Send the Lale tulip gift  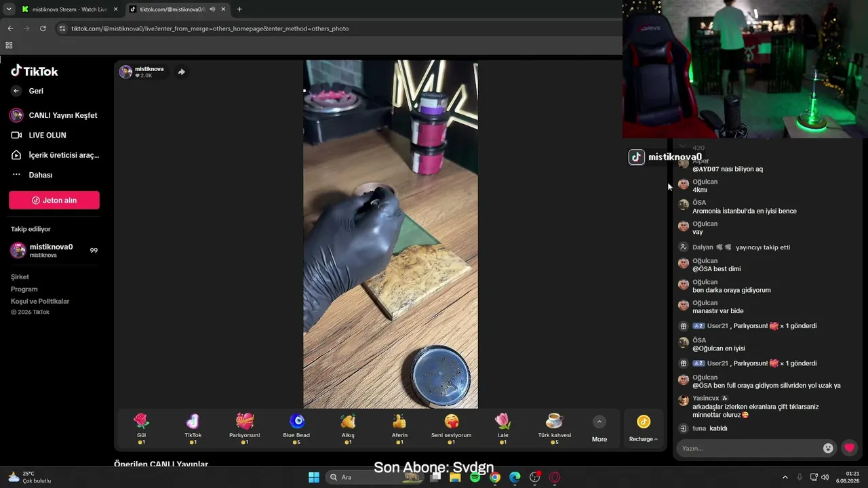tap(502, 428)
